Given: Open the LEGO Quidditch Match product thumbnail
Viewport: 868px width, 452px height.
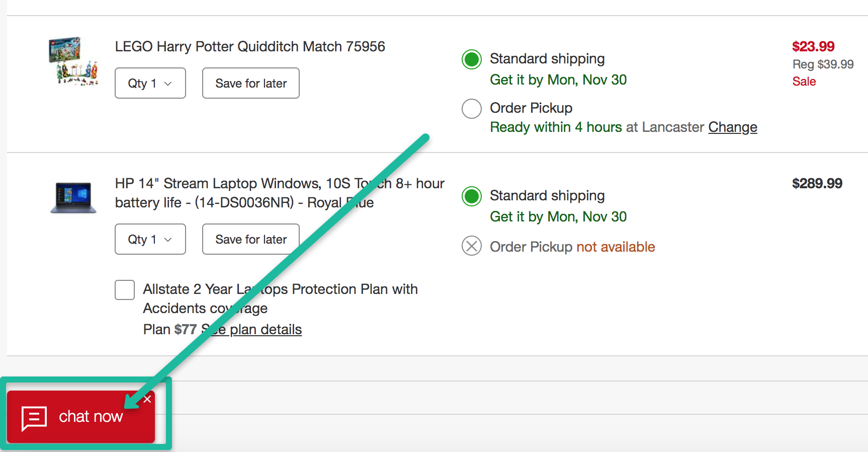Looking at the screenshot, I should point(73,61).
